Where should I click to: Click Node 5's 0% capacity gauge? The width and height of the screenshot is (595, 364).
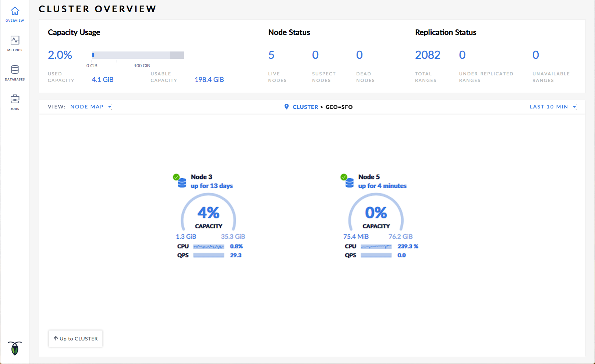pyautogui.click(x=376, y=213)
